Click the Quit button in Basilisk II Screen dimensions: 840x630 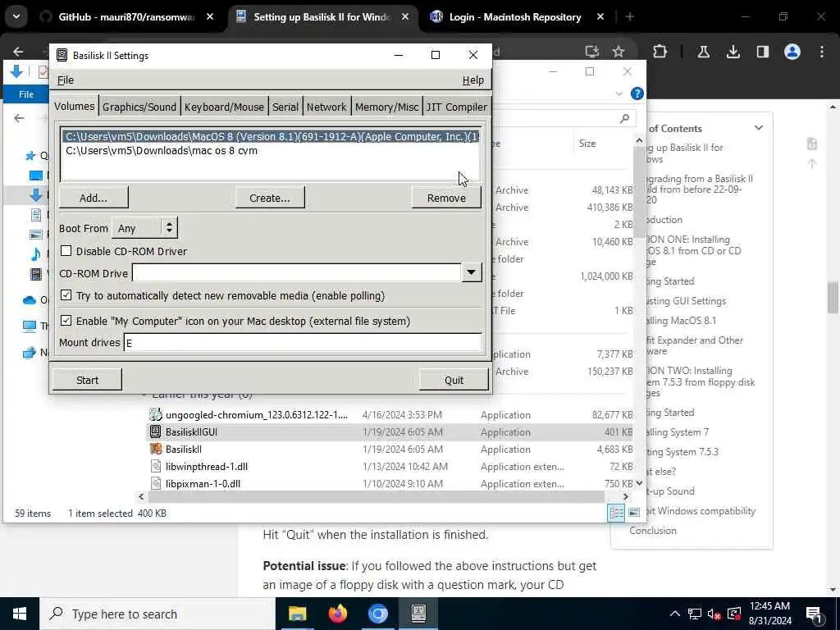coord(454,380)
